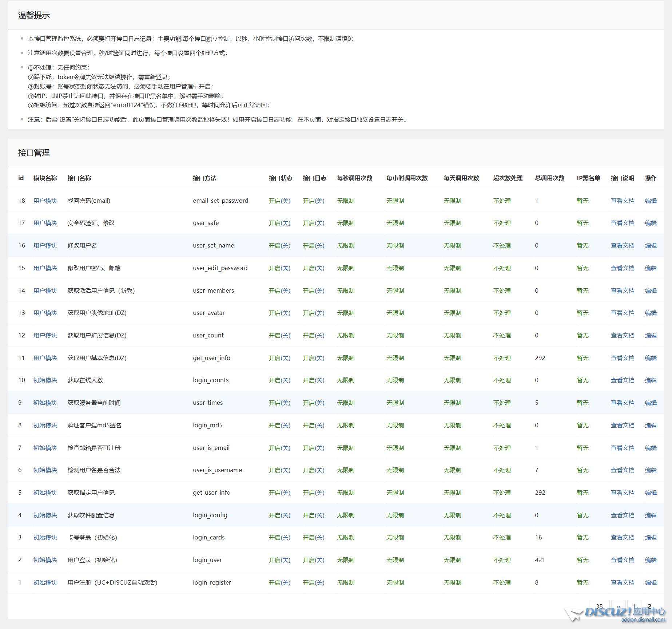Viewport: 672px width, 629px height.
Task: Click 初始模块 in user_times row
Action: pyautogui.click(x=45, y=403)
